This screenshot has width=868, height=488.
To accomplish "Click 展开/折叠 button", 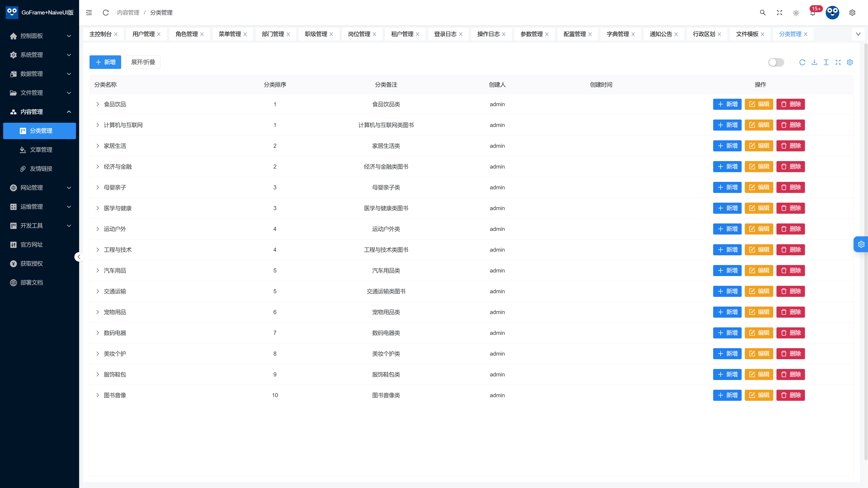I will [x=143, y=62].
